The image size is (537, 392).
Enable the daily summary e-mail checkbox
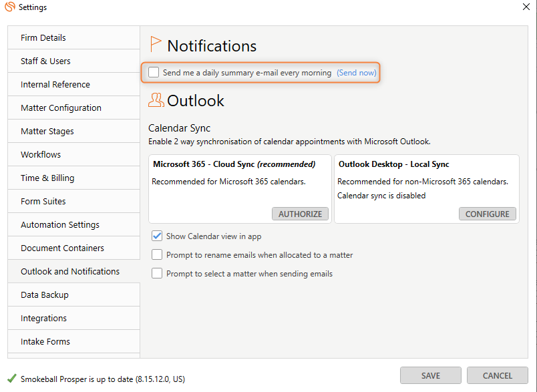[x=154, y=72]
